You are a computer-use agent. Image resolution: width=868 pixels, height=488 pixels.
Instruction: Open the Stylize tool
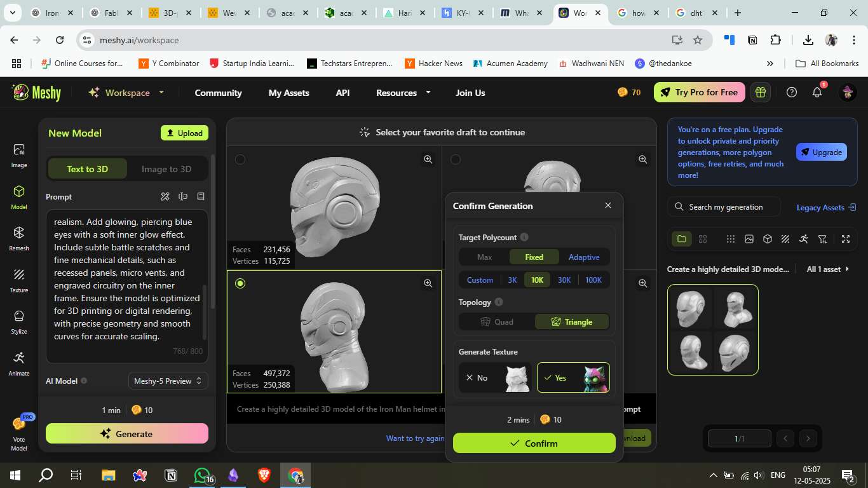point(19,322)
